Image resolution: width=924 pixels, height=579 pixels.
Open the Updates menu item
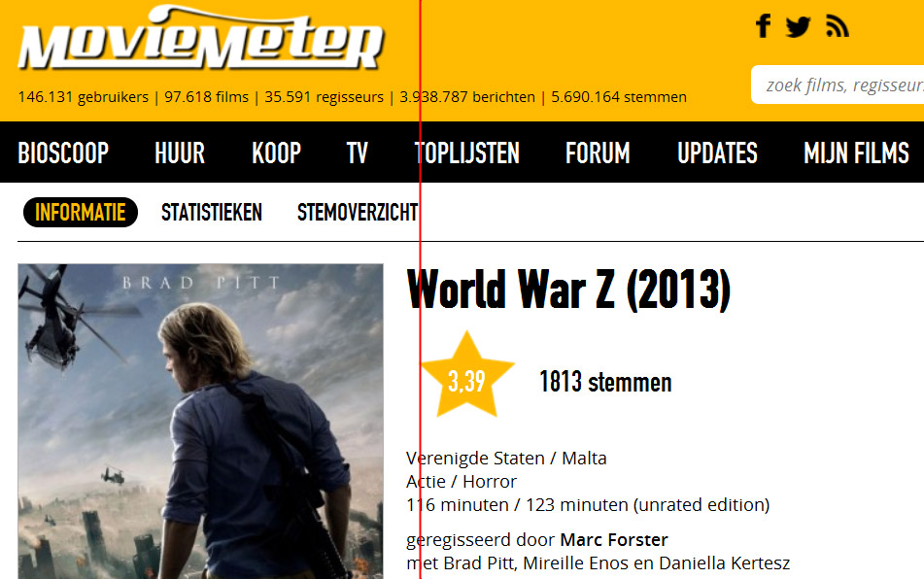click(x=717, y=153)
